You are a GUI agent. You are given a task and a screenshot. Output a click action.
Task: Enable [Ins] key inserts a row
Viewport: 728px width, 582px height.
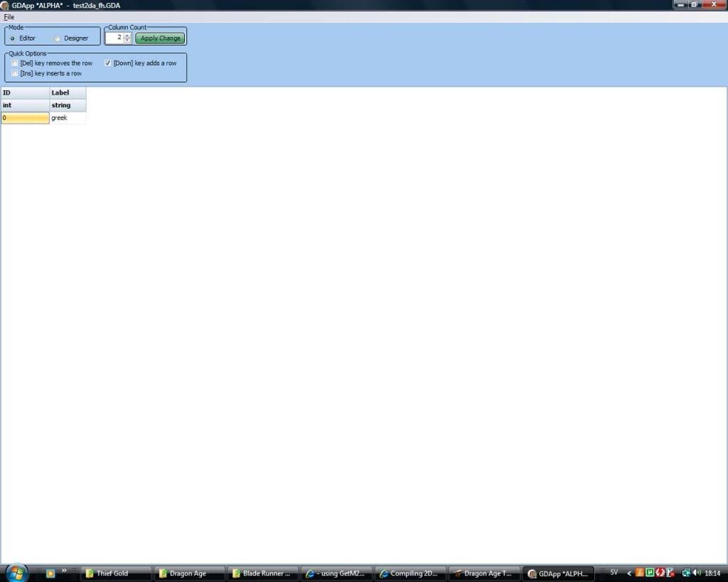[15, 73]
